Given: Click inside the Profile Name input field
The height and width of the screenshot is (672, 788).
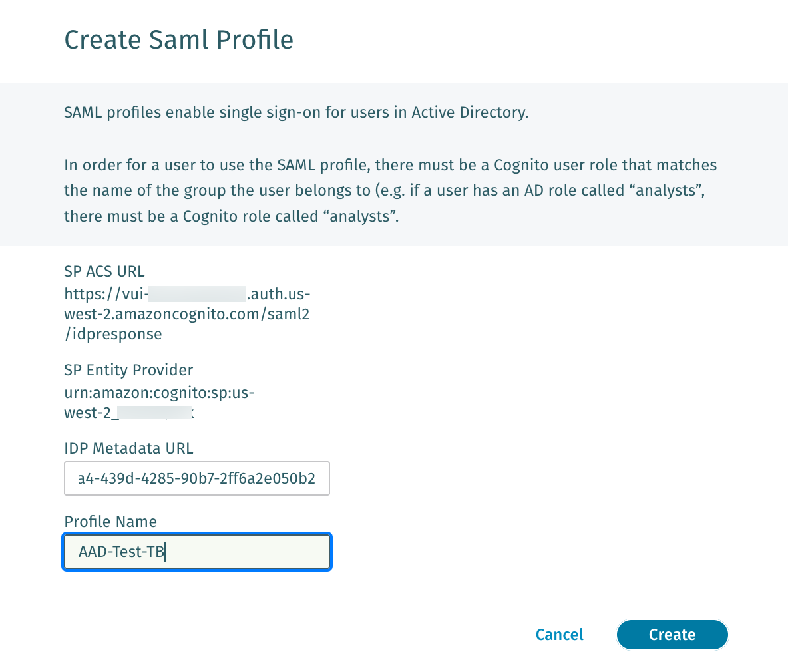Looking at the screenshot, I should [x=196, y=551].
